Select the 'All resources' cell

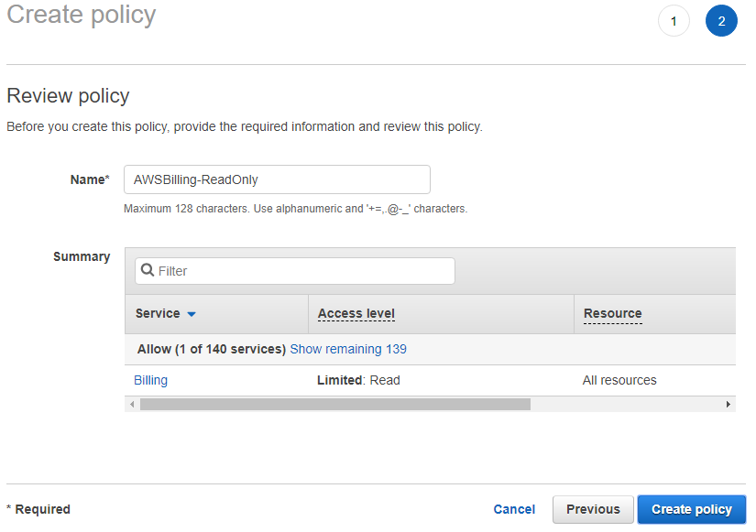(x=619, y=380)
